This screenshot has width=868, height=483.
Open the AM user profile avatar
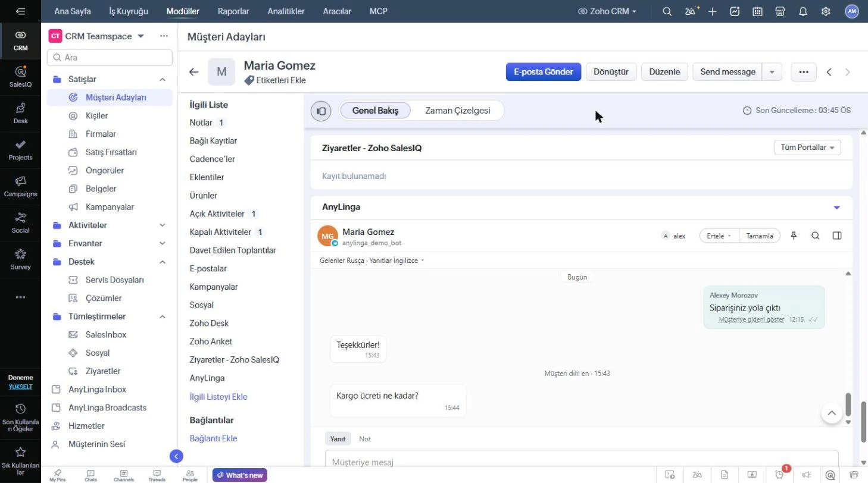pos(852,11)
